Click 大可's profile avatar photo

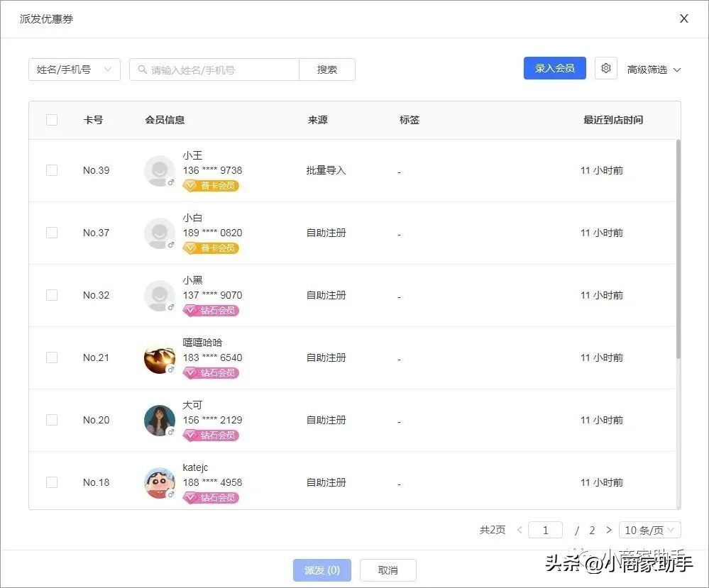click(x=159, y=421)
